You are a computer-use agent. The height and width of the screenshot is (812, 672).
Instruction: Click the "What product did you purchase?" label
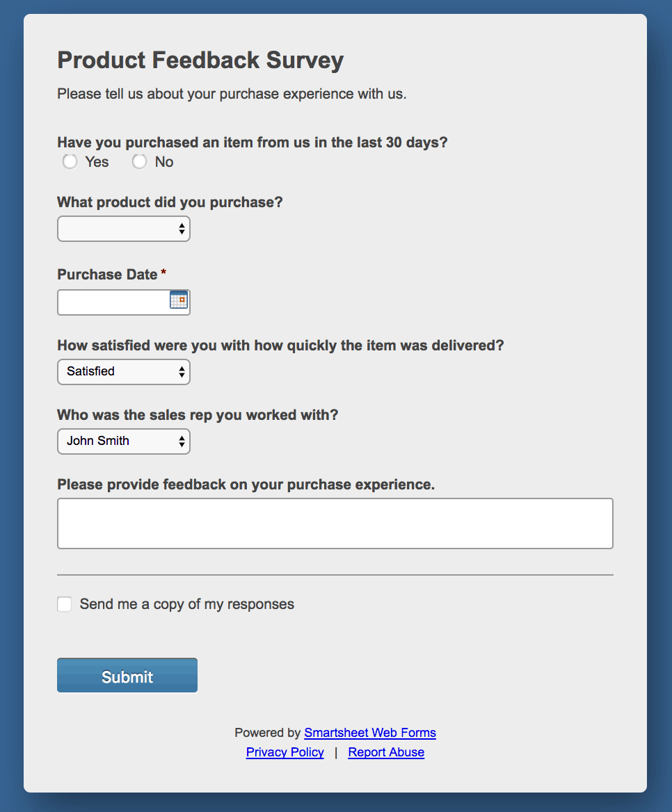coord(170,202)
